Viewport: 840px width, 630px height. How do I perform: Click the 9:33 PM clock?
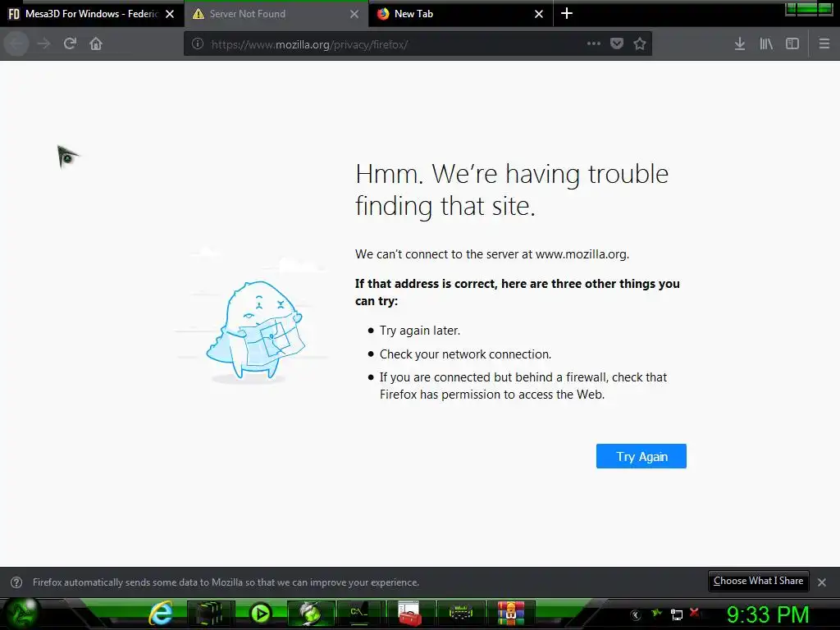point(768,614)
